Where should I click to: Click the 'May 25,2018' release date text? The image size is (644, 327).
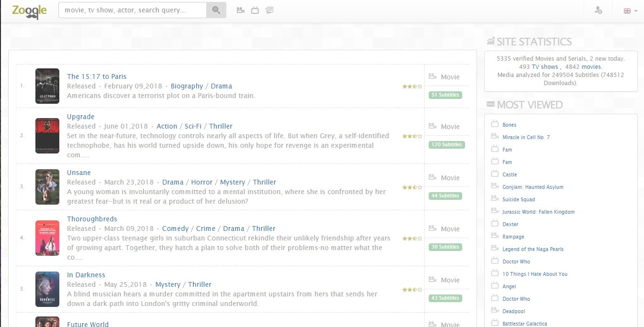click(125, 284)
